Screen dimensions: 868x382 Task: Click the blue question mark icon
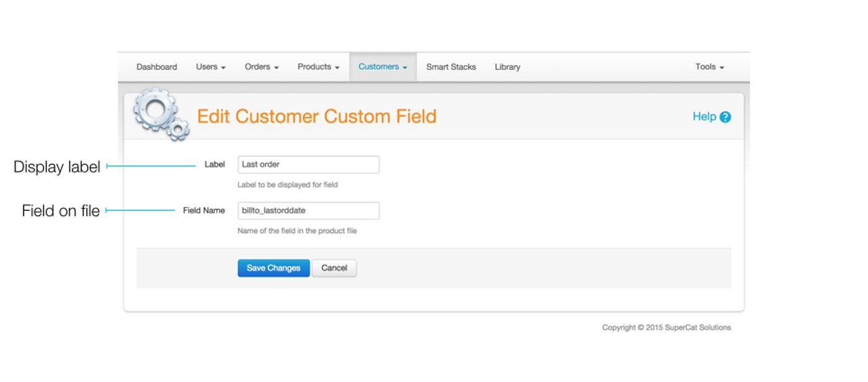click(x=725, y=117)
